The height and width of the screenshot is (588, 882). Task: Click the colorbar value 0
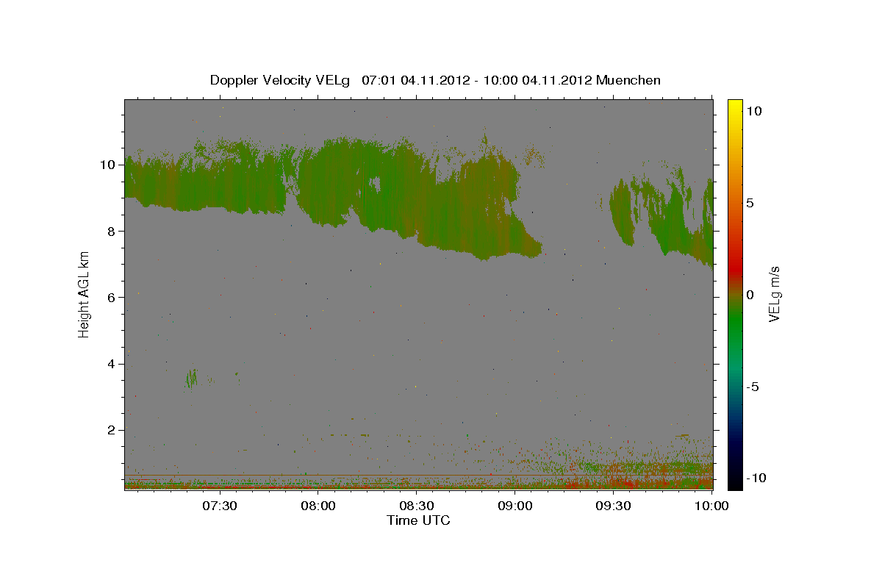[750, 294]
